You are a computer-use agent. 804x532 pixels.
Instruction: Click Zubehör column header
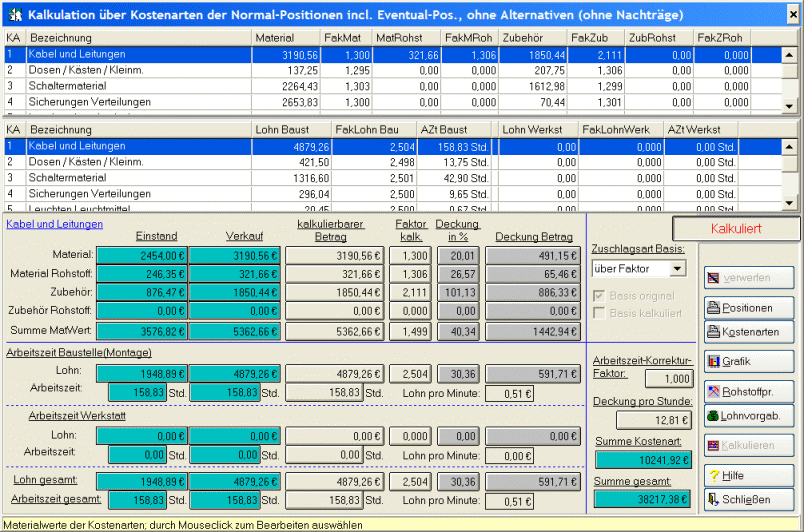coord(533,38)
